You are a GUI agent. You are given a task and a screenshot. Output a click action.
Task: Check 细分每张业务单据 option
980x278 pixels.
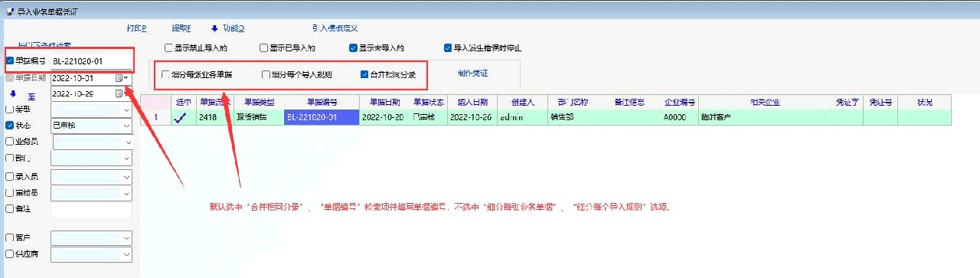[166, 75]
